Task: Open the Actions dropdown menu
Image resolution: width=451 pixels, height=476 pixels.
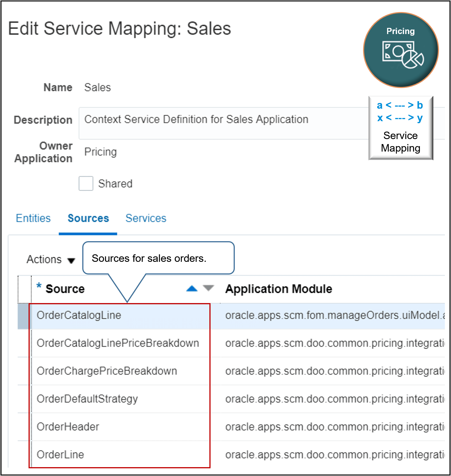Action: tap(44, 259)
